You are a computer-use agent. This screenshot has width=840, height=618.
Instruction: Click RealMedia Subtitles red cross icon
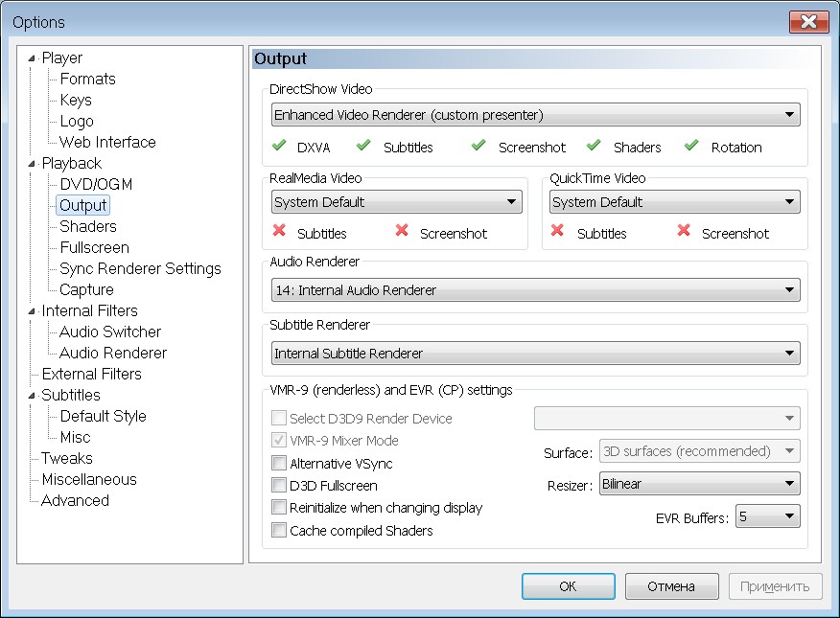(279, 231)
